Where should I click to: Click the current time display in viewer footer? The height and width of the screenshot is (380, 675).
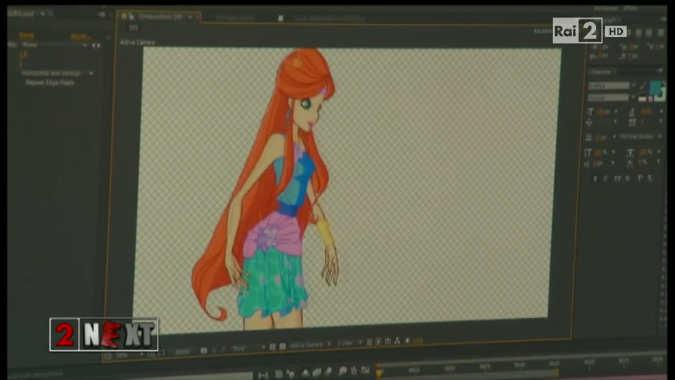[183, 352]
